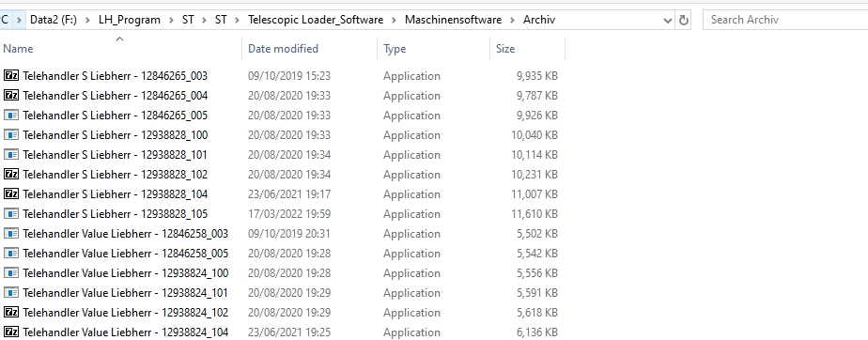The image size is (868, 340).
Task: Click the 7z icon of Telehandler S Liebherr - 12846265_003
Action: pyautogui.click(x=11, y=75)
